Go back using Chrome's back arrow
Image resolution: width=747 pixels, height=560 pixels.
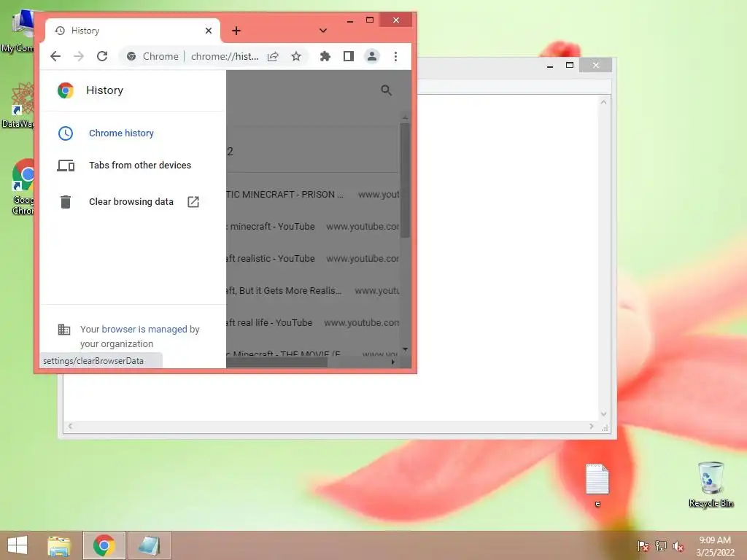point(55,56)
